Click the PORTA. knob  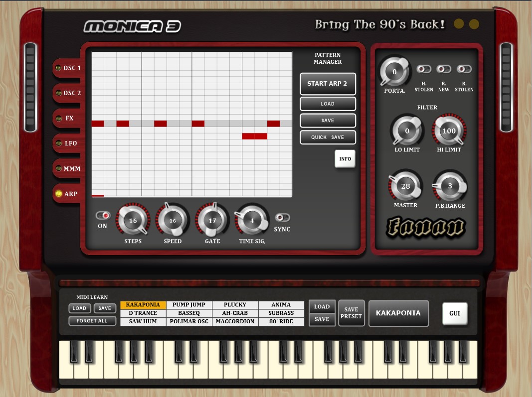pyautogui.click(x=394, y=72)
